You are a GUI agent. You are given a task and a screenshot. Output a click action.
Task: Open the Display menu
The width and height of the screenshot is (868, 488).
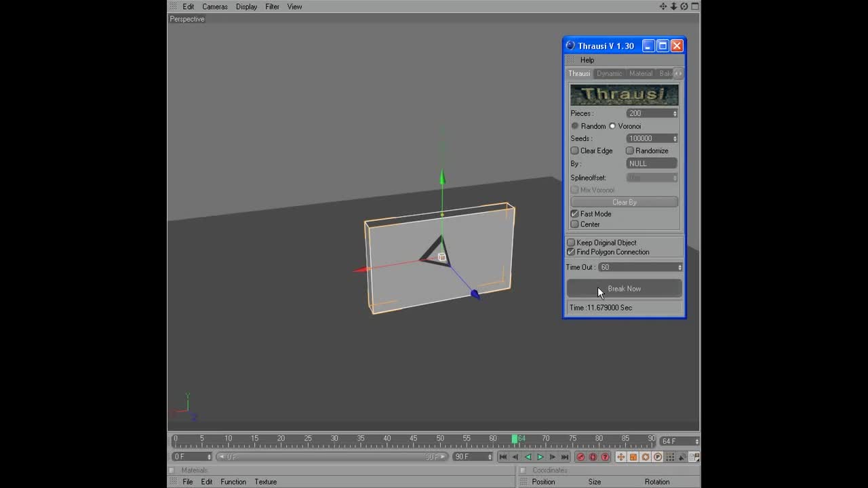click(x=246, y=6)
